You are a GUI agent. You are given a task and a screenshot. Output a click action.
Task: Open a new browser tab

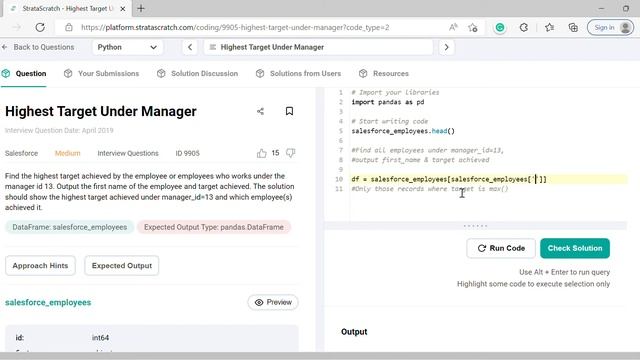141,9
